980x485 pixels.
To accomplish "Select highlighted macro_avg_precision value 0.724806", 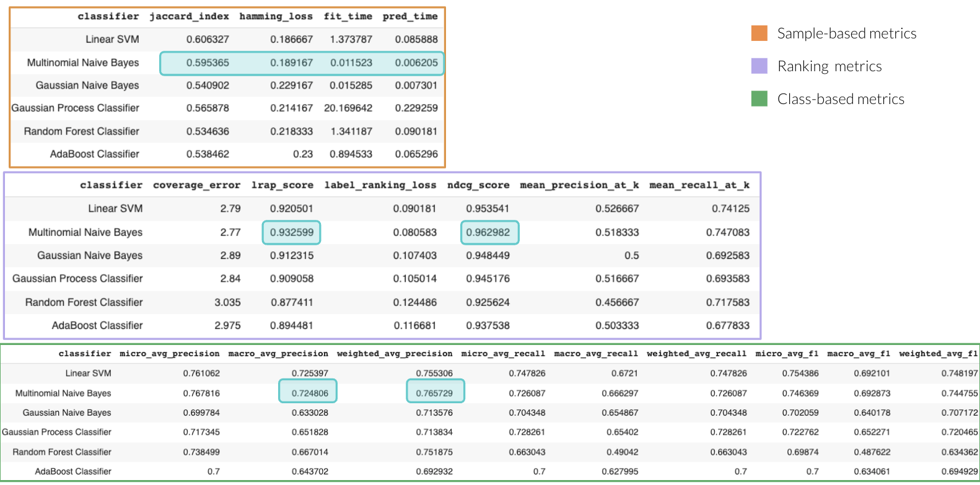I will pyautogui.click(x=310, y=393).
